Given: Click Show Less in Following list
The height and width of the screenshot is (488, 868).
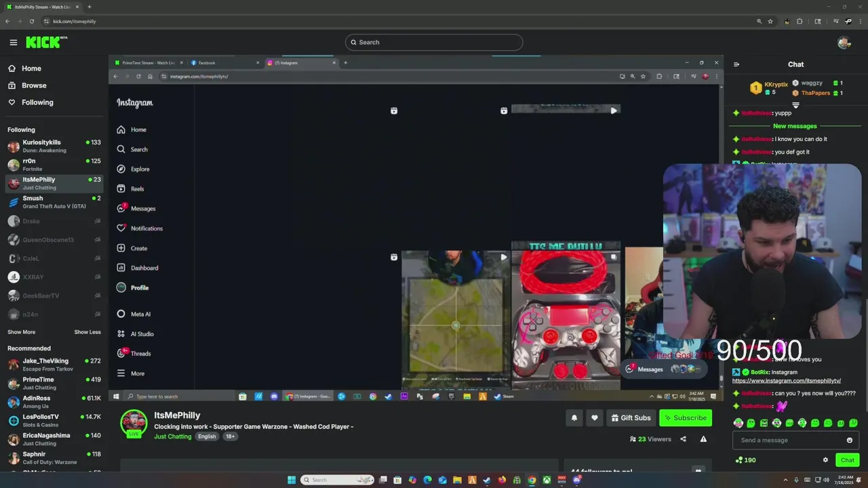Looking at the screenshot, I should (x=87, y=332).
